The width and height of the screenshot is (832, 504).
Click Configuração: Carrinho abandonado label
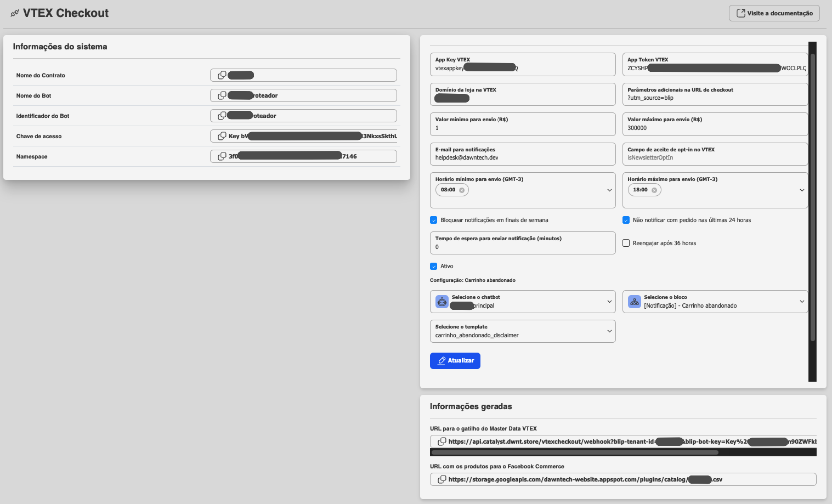point(473,280)
